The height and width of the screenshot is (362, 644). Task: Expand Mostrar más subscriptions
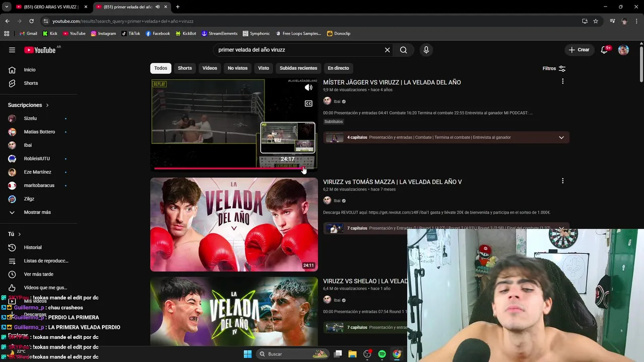click(38, 212)
